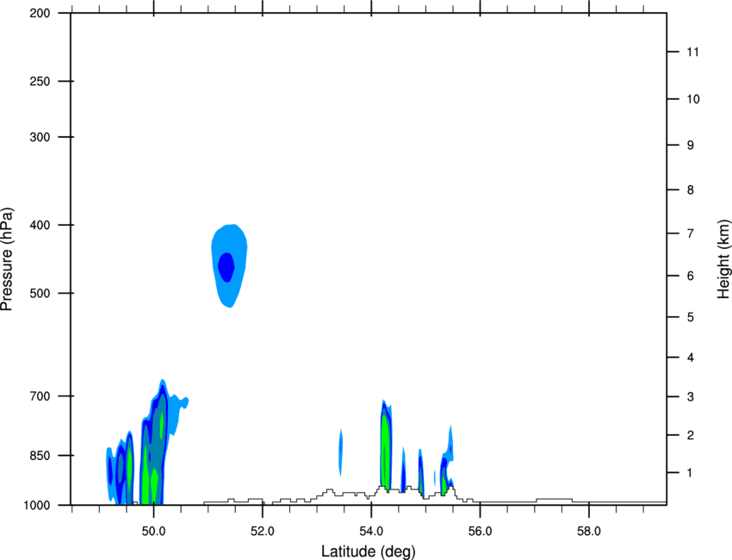The width and height of the screenshot is (732, 560).
Task: Pick the 8 km height label
Action: pyautogui.click(x=690, y=190)
